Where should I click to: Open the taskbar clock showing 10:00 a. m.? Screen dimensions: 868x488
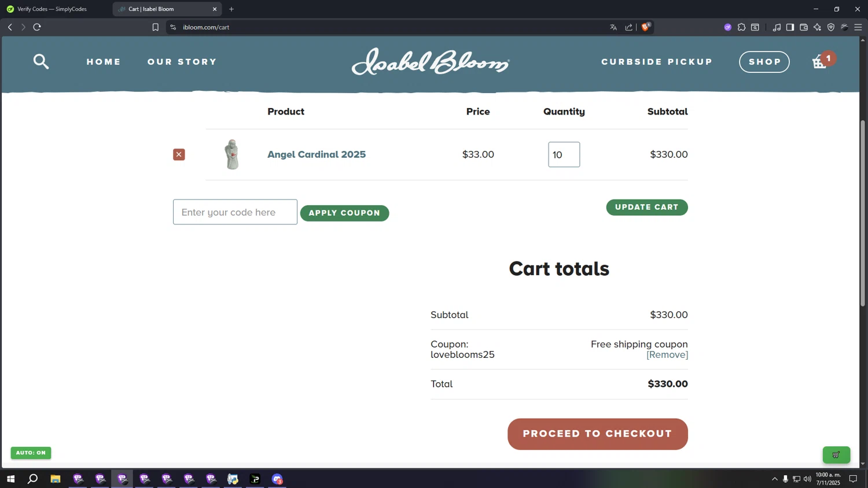[828, 479]
